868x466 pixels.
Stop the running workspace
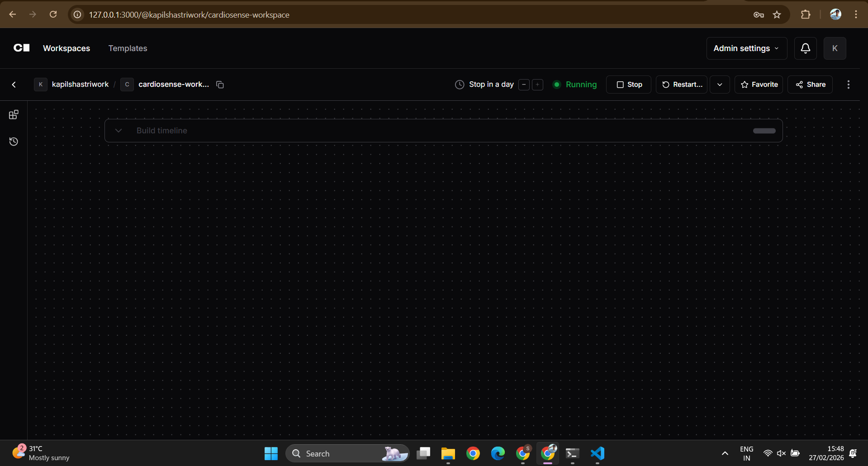coord(629,85)
